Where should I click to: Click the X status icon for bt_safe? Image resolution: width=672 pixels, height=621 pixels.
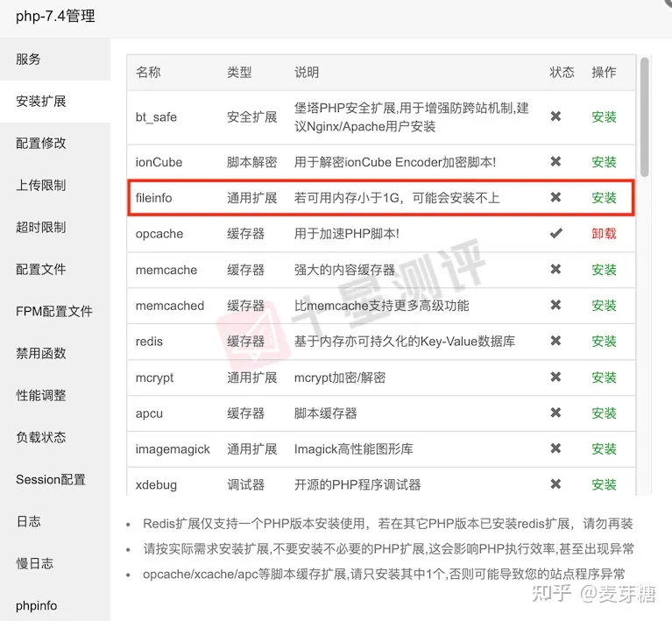coord(555,116)
